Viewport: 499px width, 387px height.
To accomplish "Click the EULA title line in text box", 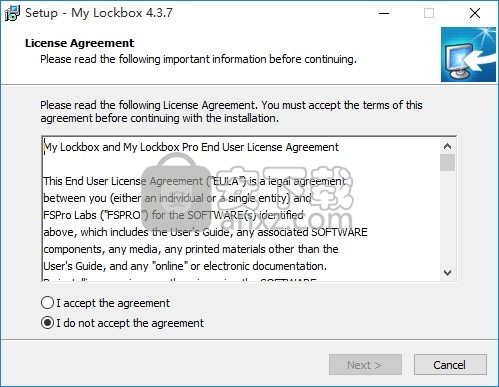I will click(191, 147).
